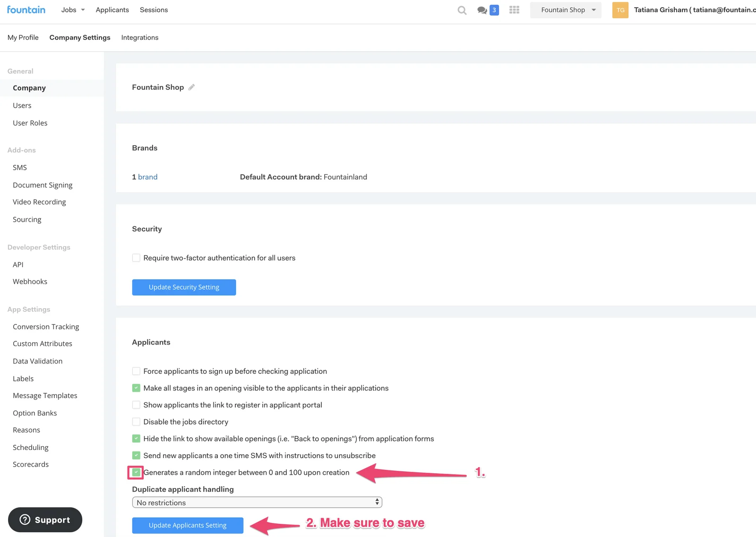
Task: Open Sourcing in the sidebar
Action: [27, 219]
